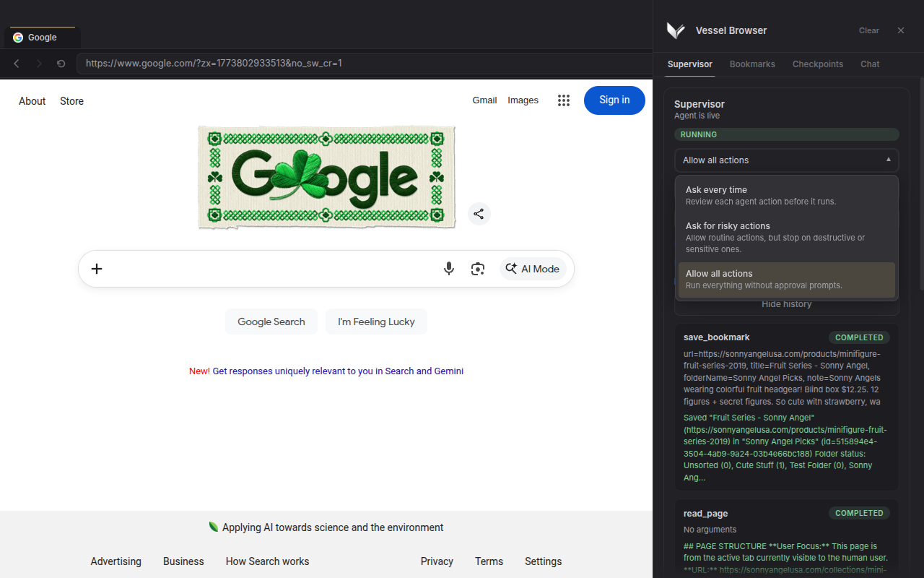Open the Google apps grid icon
Viewport: 924px width, 578px height.
[564, 100]
